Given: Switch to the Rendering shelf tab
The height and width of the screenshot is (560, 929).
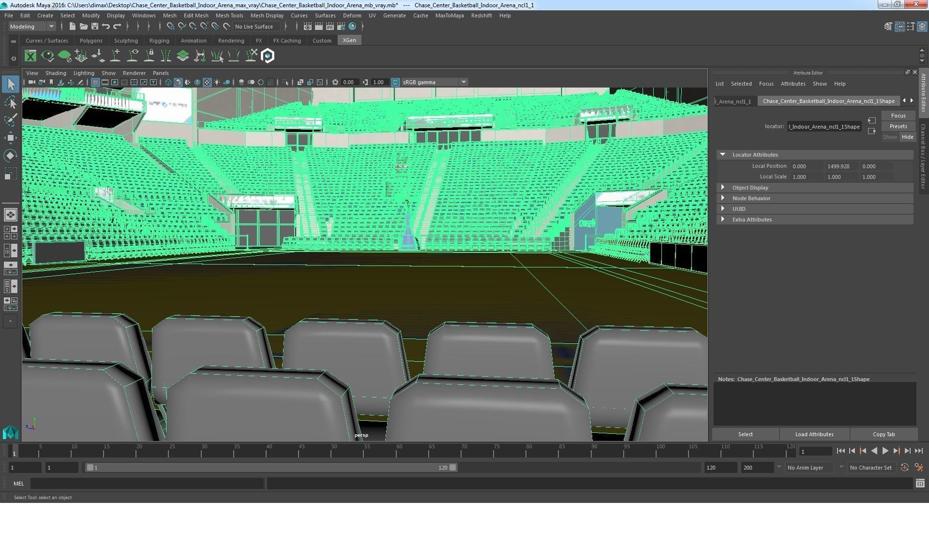Looking at the screenshot, I should click(231, 41).
